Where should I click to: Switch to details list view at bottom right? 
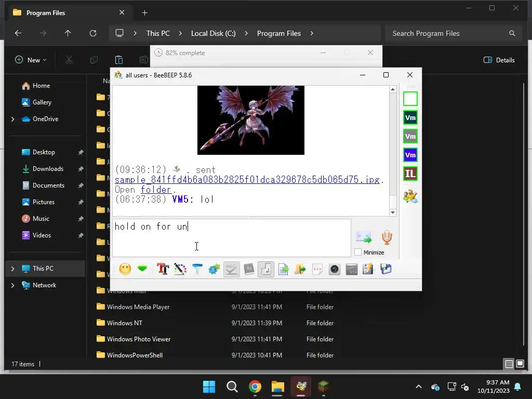point(509,364)
